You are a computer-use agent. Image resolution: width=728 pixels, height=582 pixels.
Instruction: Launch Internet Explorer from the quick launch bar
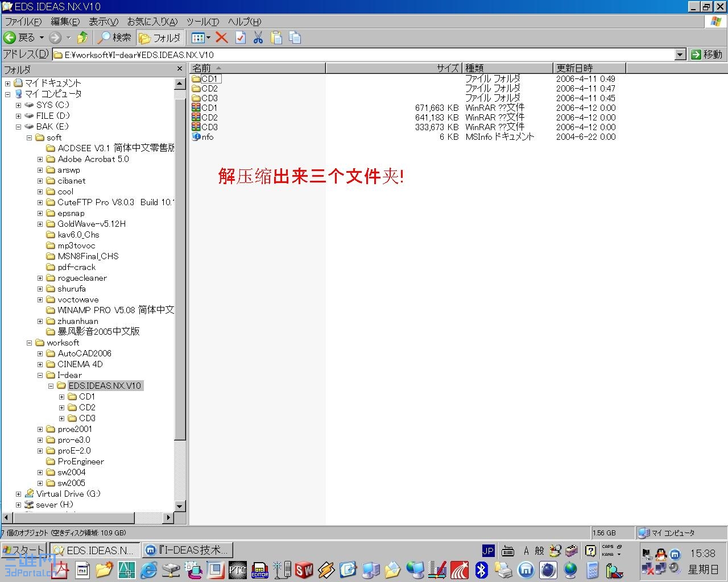click(x=148, y=569)
